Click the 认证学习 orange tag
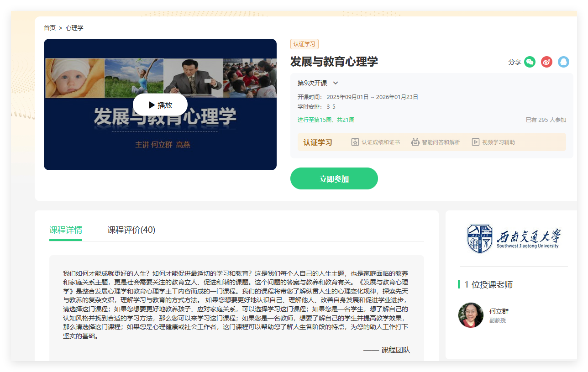 tap(304, 44)
